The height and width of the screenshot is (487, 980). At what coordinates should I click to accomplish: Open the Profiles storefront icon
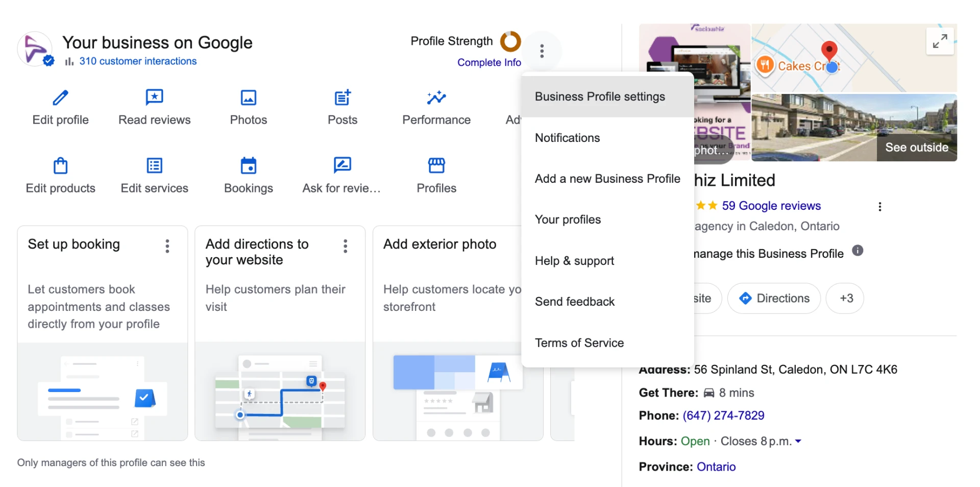click(x=436, y=165)
